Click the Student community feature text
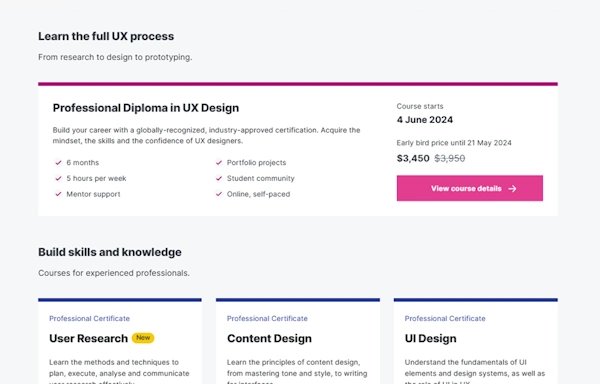600x384 pixels. click(261, 178)
